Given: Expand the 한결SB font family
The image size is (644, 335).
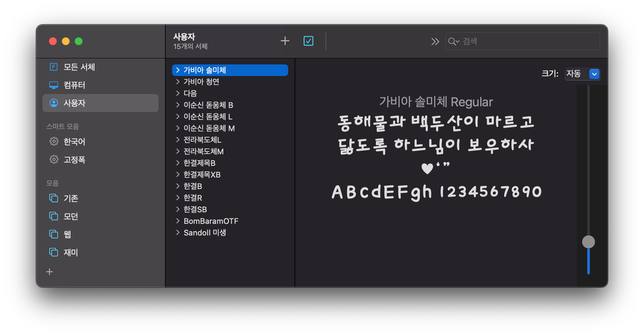Looking at the screenshot, I should [x=178, y=209].
